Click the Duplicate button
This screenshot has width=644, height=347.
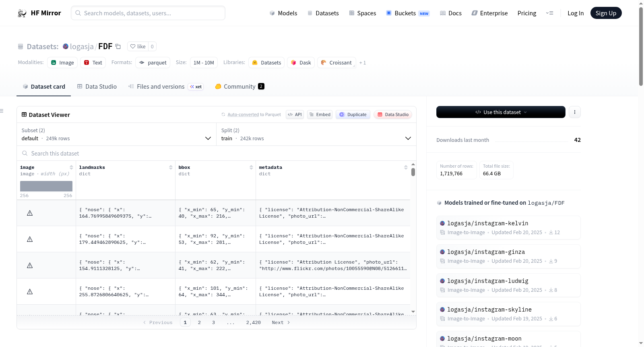[x=353, y=114]
